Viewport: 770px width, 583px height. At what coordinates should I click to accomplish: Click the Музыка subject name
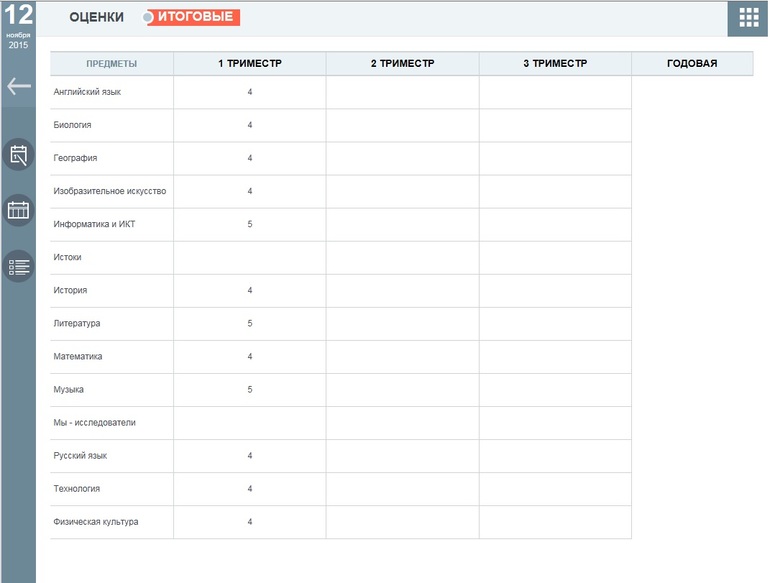[68, 389]
